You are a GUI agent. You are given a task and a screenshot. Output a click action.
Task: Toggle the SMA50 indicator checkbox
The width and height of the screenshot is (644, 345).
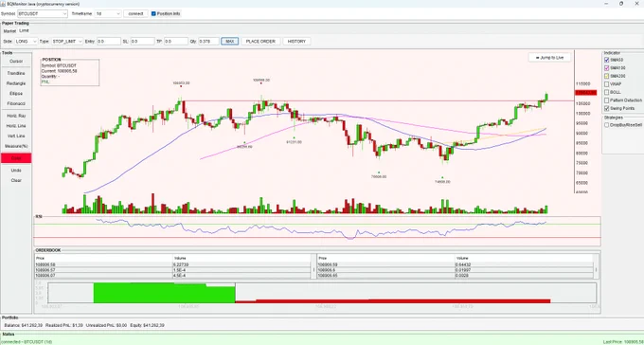click(607, 60)
